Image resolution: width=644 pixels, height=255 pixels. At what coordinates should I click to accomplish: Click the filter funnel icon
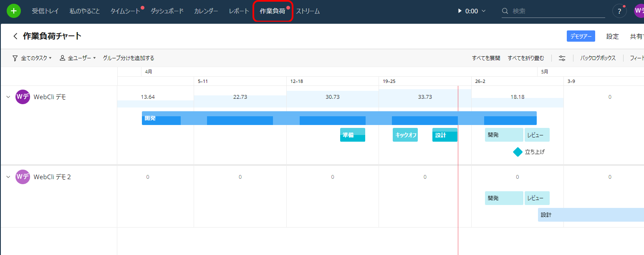[15, 57]
